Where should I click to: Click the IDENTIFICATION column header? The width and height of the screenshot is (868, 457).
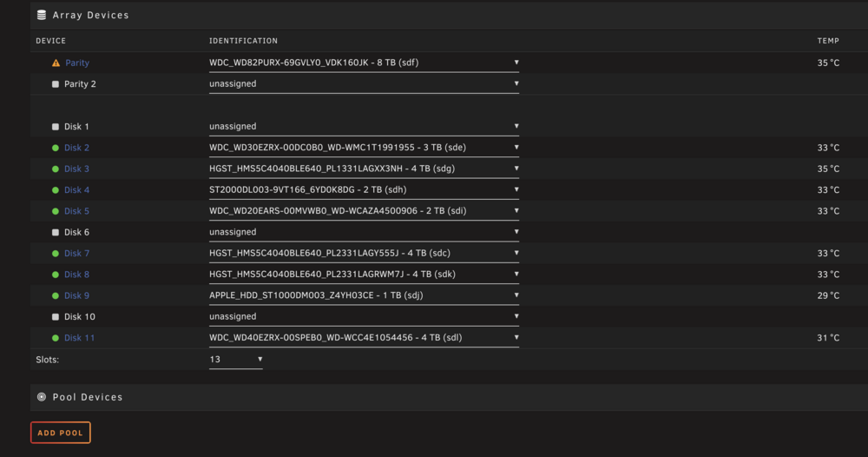[244, 41]
